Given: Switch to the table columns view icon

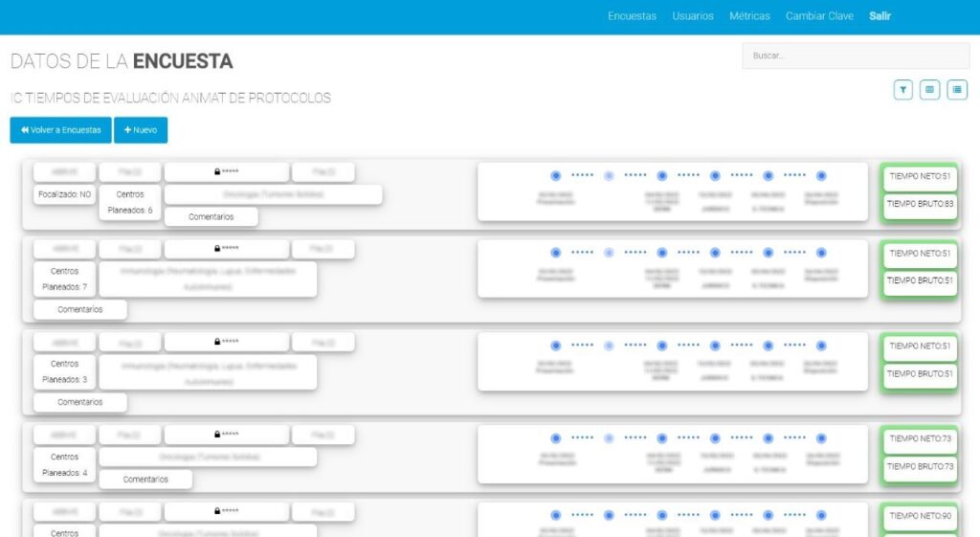Looking at the screenshot, I should [x=929, y=89].
